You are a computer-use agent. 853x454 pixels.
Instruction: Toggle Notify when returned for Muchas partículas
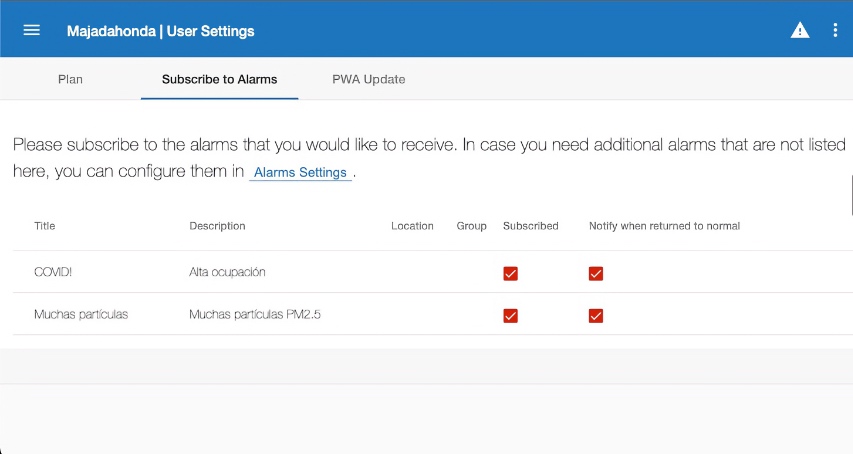tap(596, 315)
